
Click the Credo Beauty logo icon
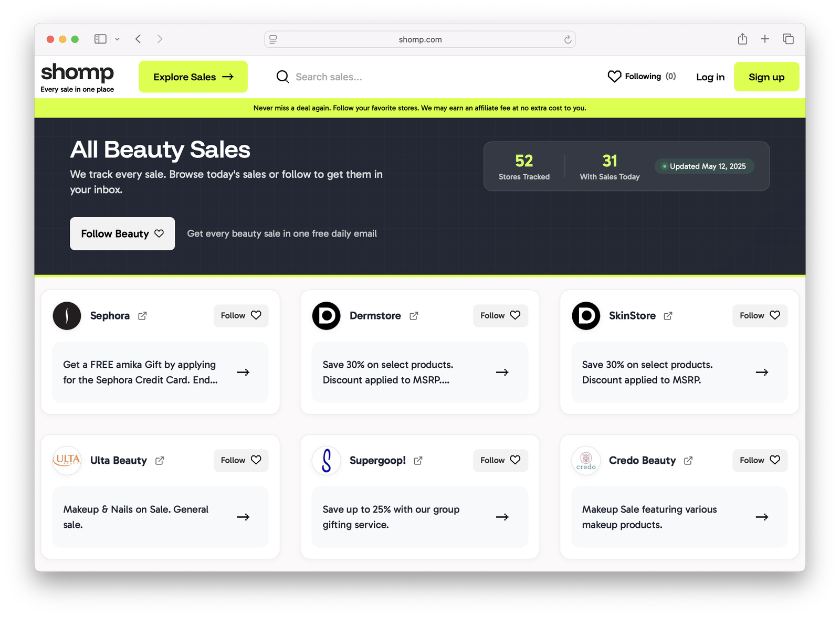tap(586, 461)
